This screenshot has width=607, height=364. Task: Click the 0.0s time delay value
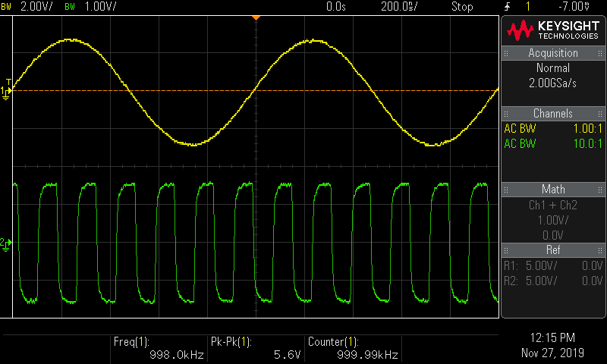pos(335,6)
